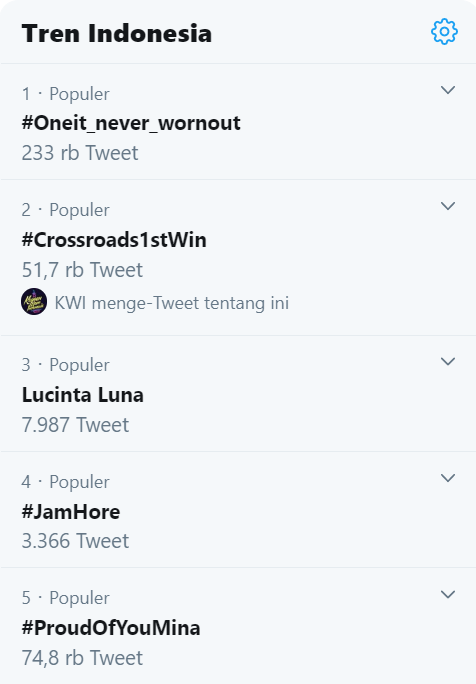Open the Lucinta Luna trend
Image resolution: width=476 pixels, height=684 pixels.
pyautogui.click(x=82, y=395)
